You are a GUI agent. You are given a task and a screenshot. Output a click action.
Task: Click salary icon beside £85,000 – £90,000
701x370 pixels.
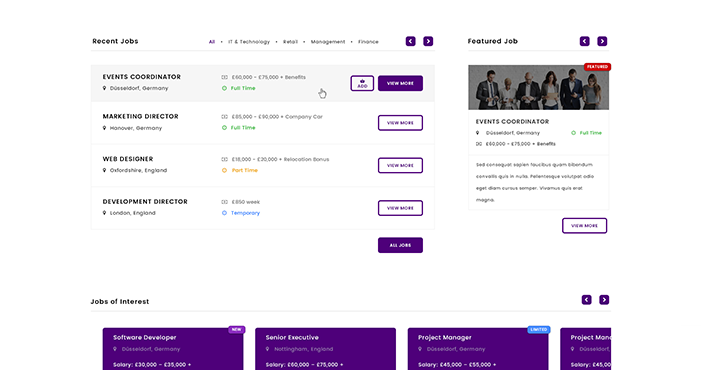(224, 117)
